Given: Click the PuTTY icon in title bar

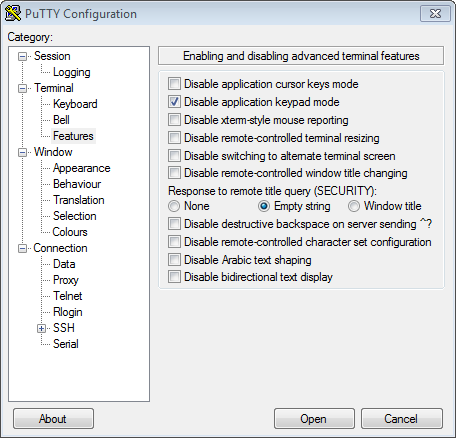Looking at the screenshot, I should (x=13, y=14).
